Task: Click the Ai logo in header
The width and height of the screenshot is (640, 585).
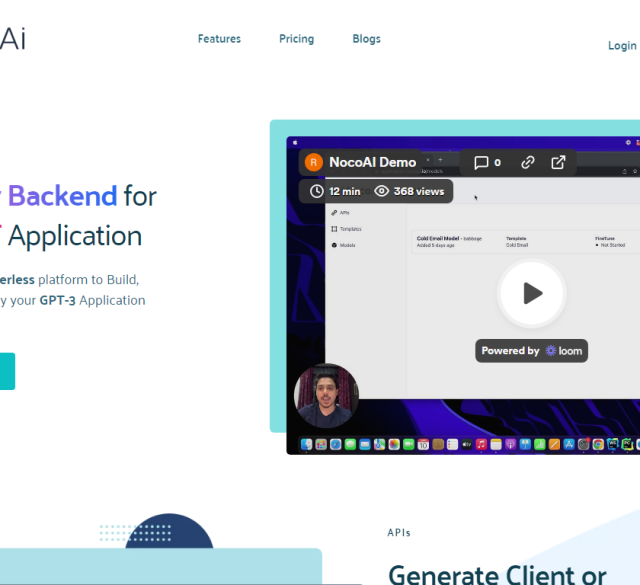Action: [12, 39]
